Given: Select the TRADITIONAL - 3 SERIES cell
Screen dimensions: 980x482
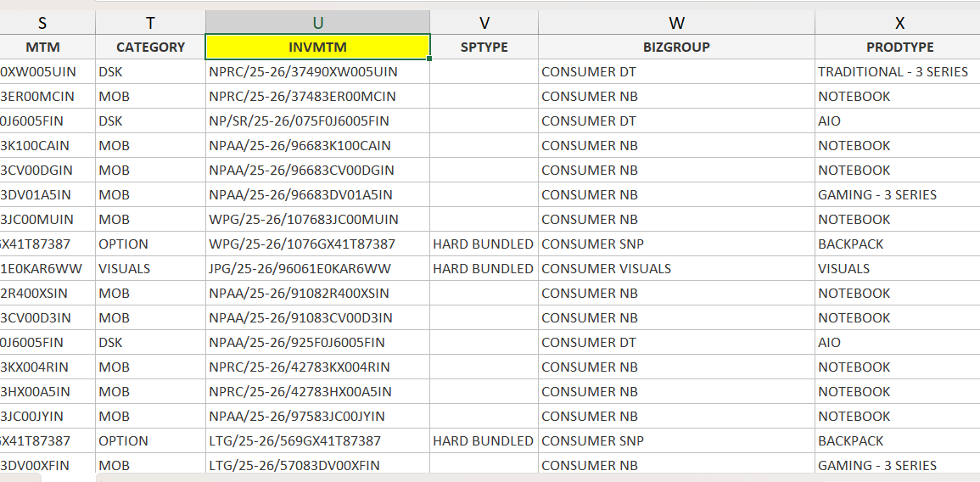Looking at the screenshot, I should click(x=893, y=72).
